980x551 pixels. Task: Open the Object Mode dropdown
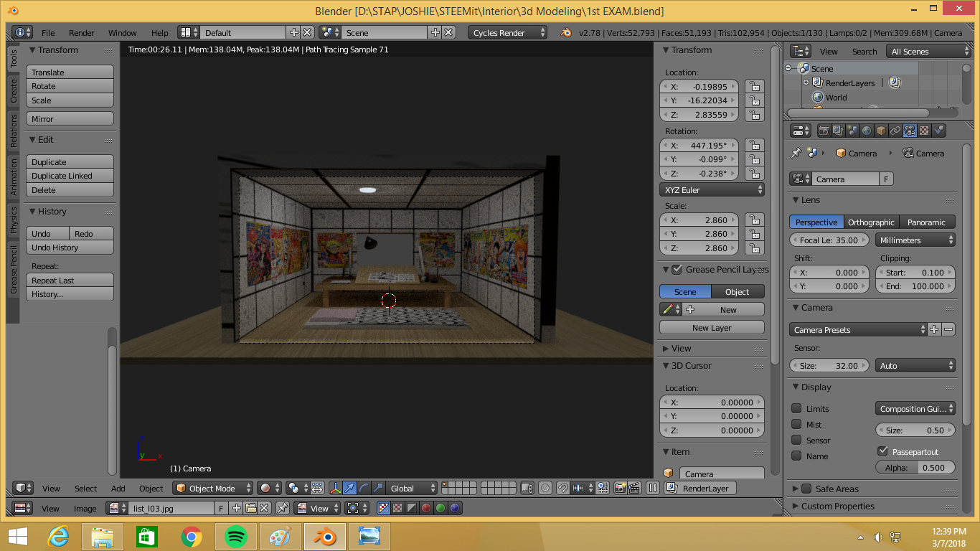(213, 488)
